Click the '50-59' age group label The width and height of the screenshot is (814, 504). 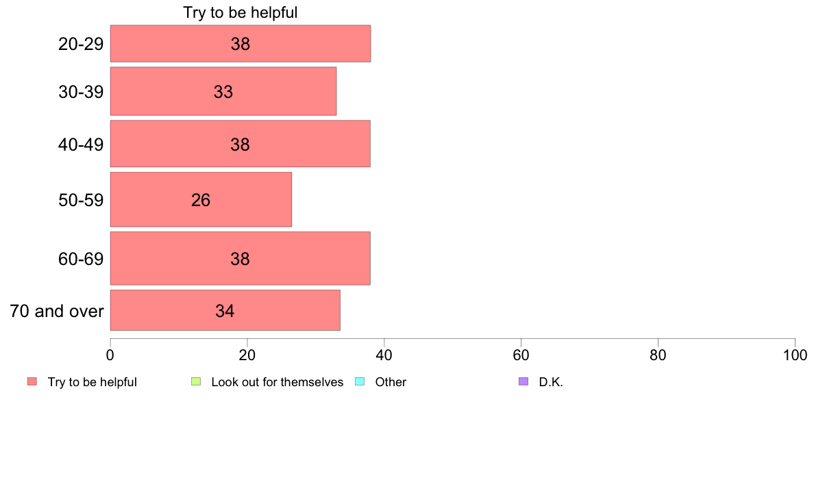pyautogui.click(x=81, y=201)
